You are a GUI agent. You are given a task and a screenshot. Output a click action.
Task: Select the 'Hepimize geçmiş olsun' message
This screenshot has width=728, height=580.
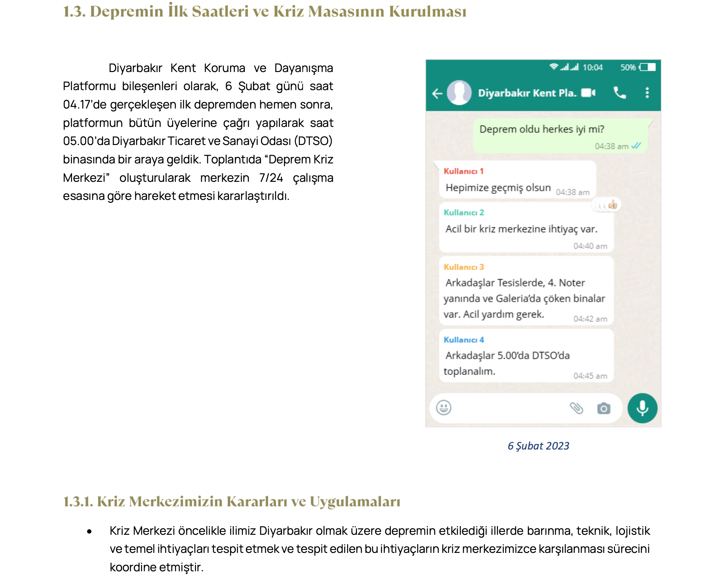[x=517, y=180]
